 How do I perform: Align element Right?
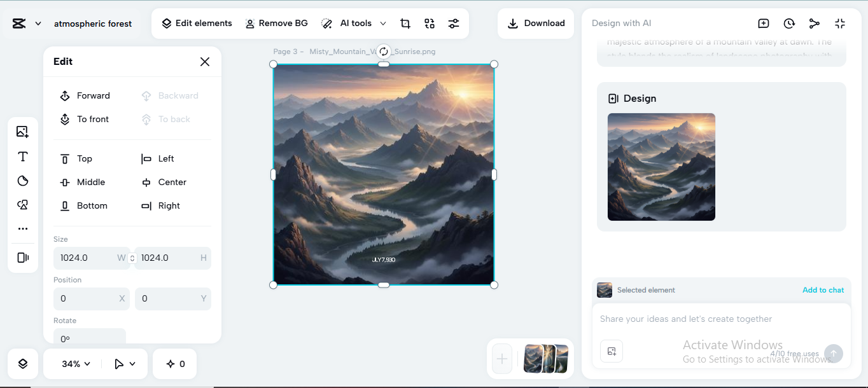pyautogui.click(x=160, y=205)
